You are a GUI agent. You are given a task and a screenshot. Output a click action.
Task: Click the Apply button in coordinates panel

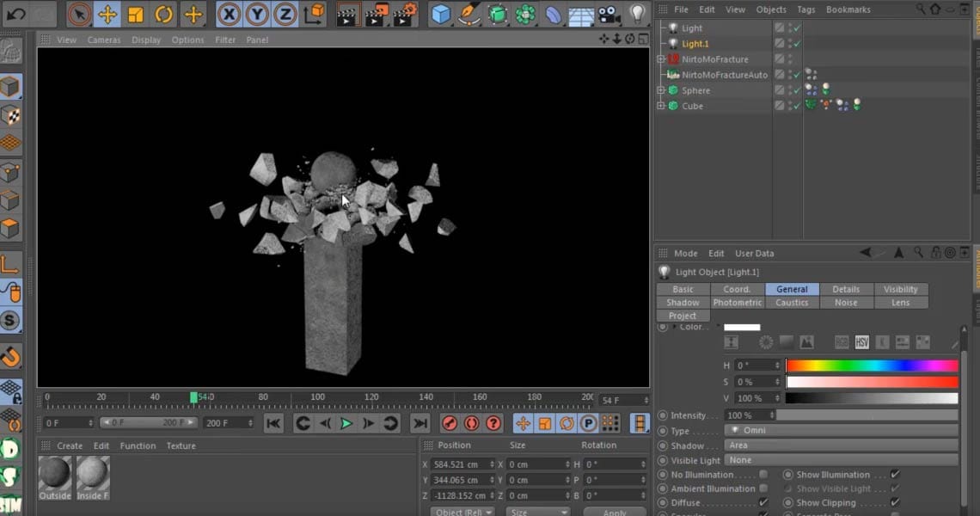tap(615, 513)
